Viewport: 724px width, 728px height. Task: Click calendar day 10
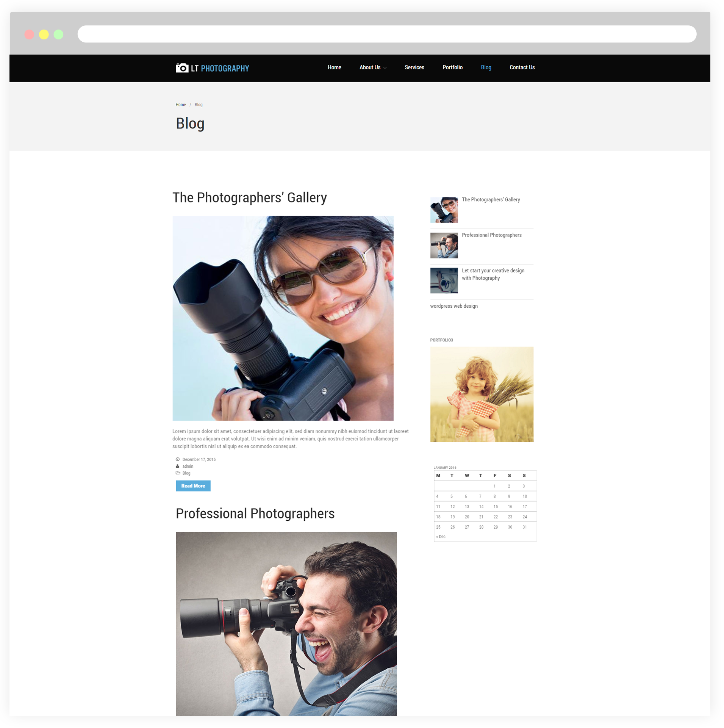pyautogui.click(x=524, y=496)
